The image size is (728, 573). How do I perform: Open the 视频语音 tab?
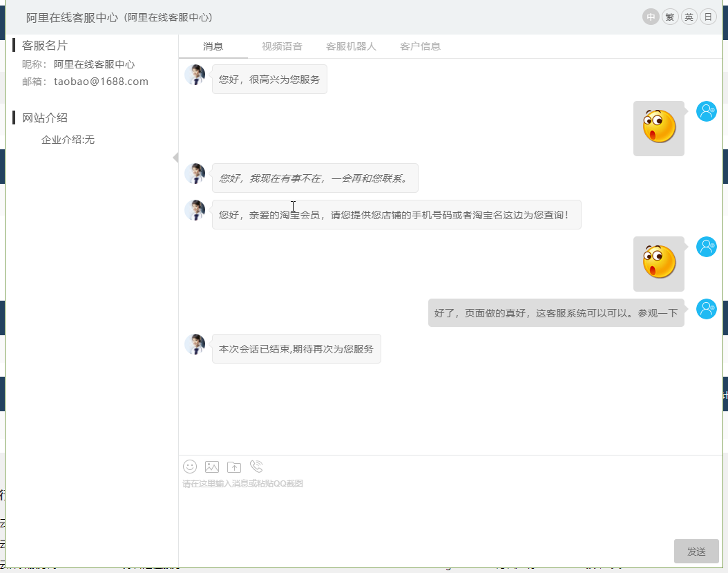[282, 46]
